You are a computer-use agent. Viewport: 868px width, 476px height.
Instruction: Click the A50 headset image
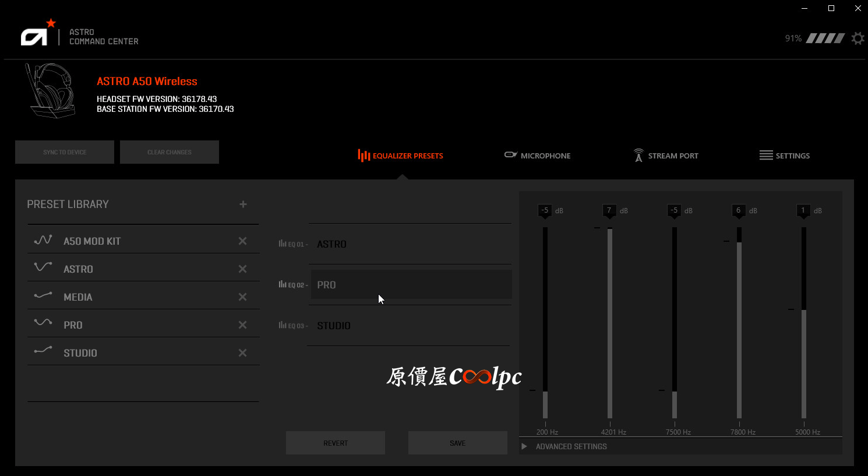pos(50,90)
